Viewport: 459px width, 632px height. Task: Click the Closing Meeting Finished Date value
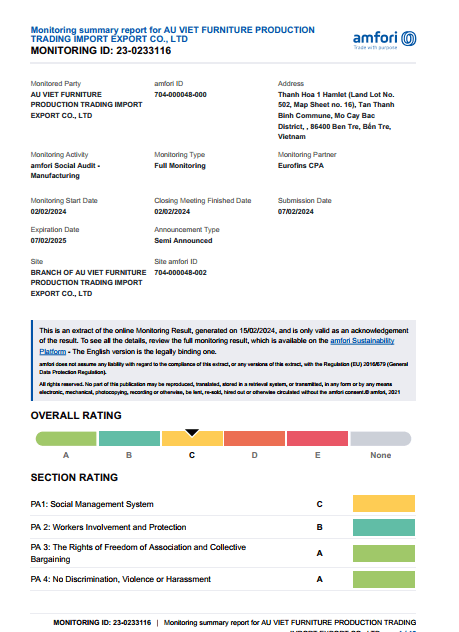172,212
